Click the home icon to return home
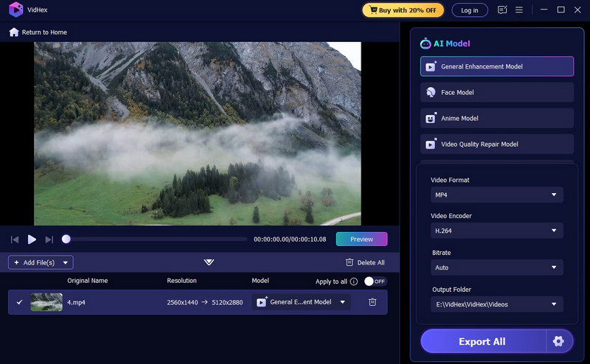This screenshot has height=364, width=590. 14,32
